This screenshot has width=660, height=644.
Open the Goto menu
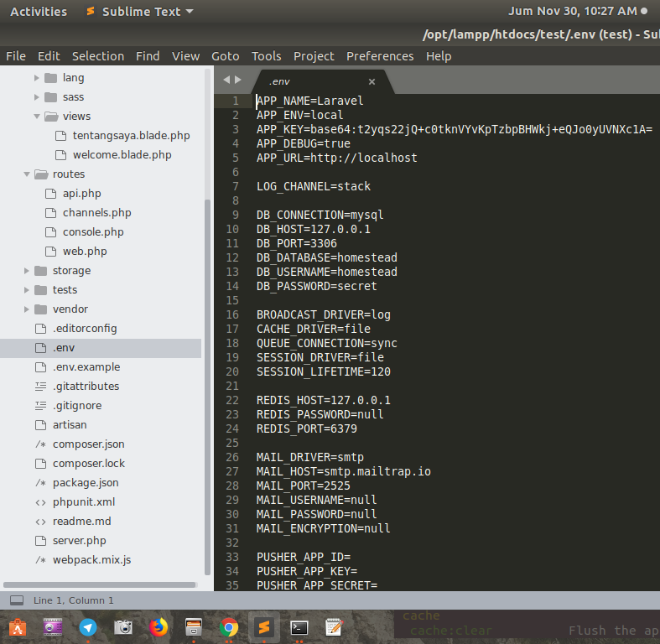(226, 56)
